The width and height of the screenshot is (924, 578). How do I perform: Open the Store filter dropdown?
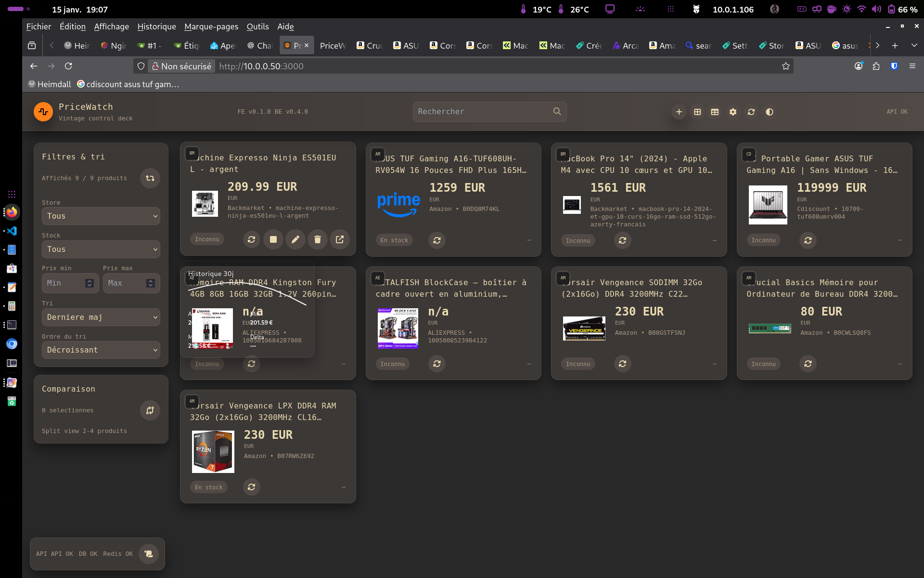click(x=101, y=216)
